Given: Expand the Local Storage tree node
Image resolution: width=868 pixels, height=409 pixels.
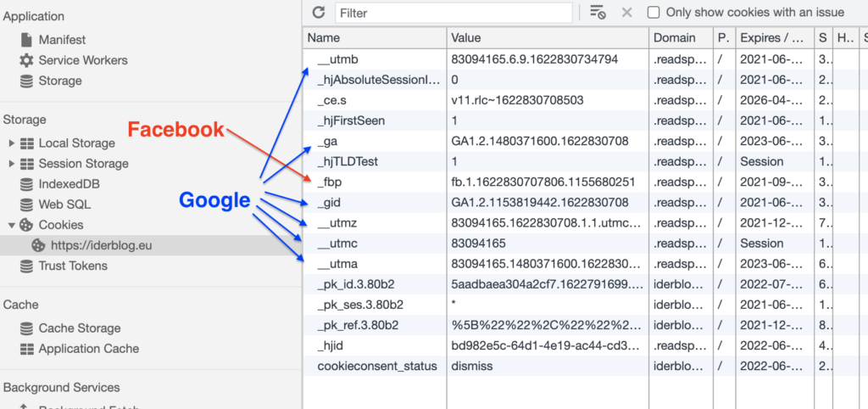Looking at the screenshot, I should click(12, 143).
